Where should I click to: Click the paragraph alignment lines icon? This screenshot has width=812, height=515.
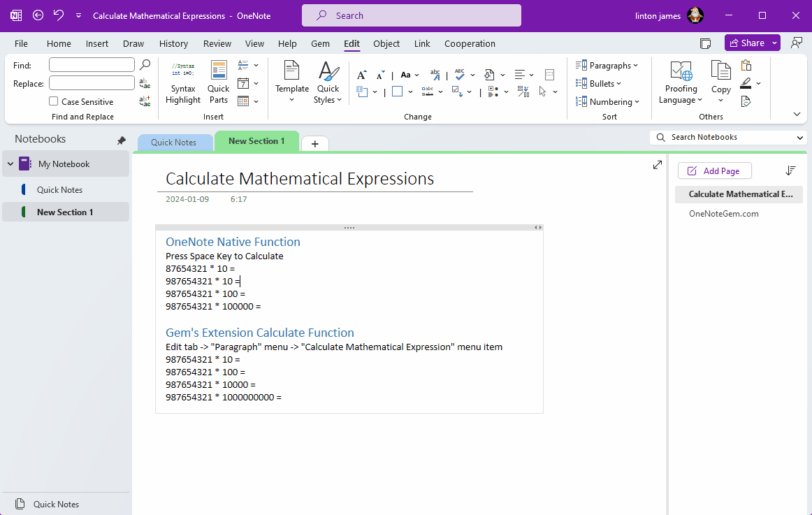pos(520,75)
